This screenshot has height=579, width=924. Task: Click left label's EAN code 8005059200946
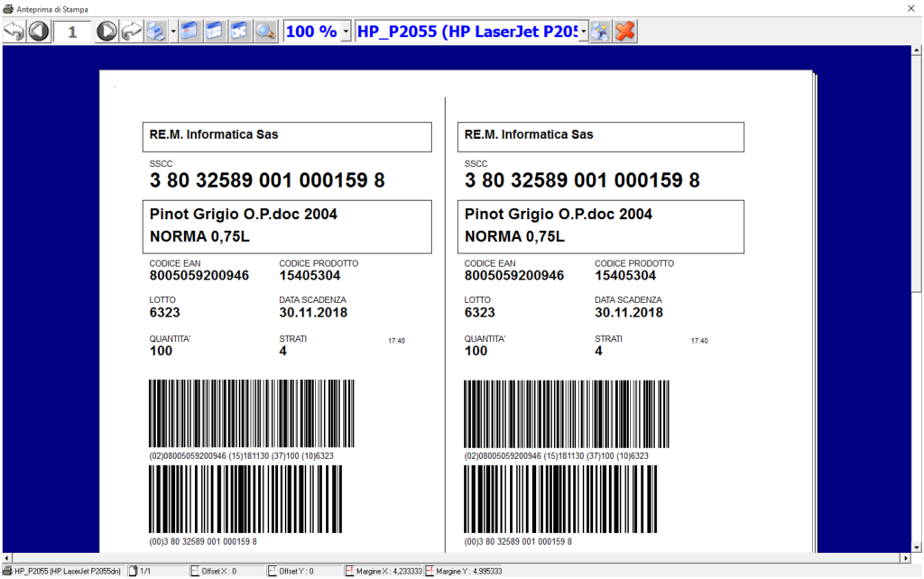coord(199,275)
